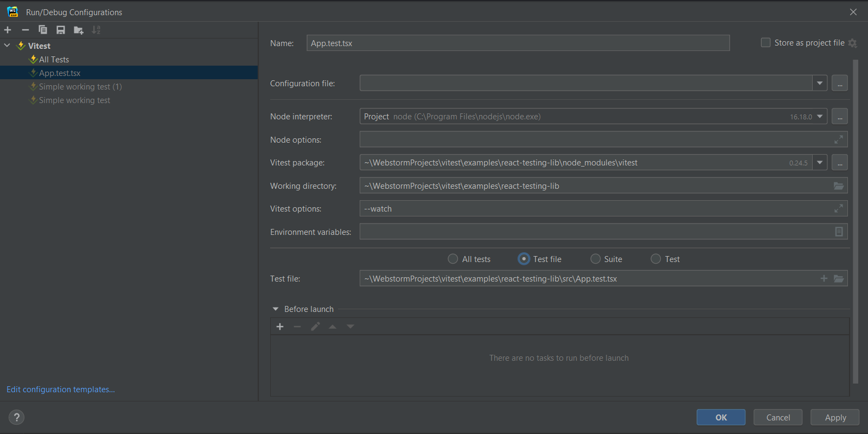Sort configurations alphabetically

tap(96, 30)
